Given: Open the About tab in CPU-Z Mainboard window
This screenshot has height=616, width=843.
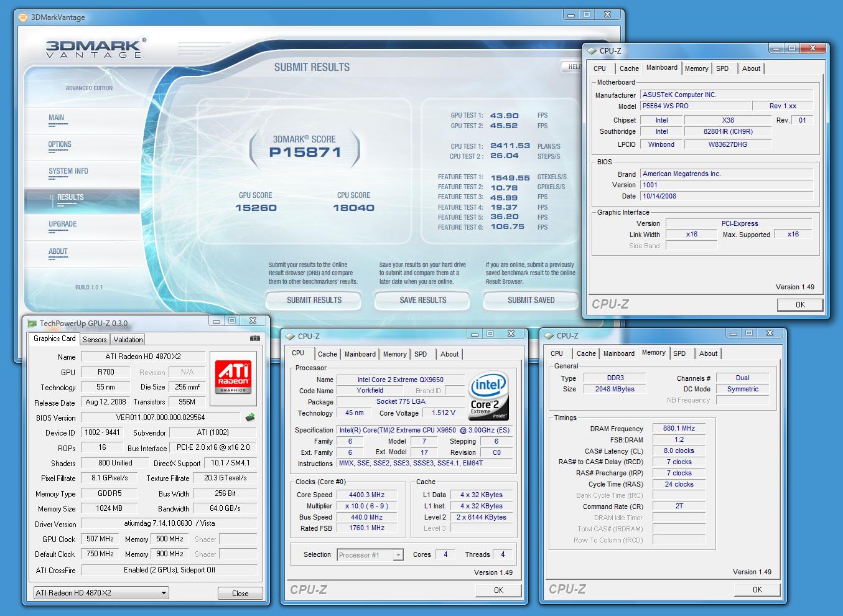Looking at the screenshot, I should pos(751,68).
